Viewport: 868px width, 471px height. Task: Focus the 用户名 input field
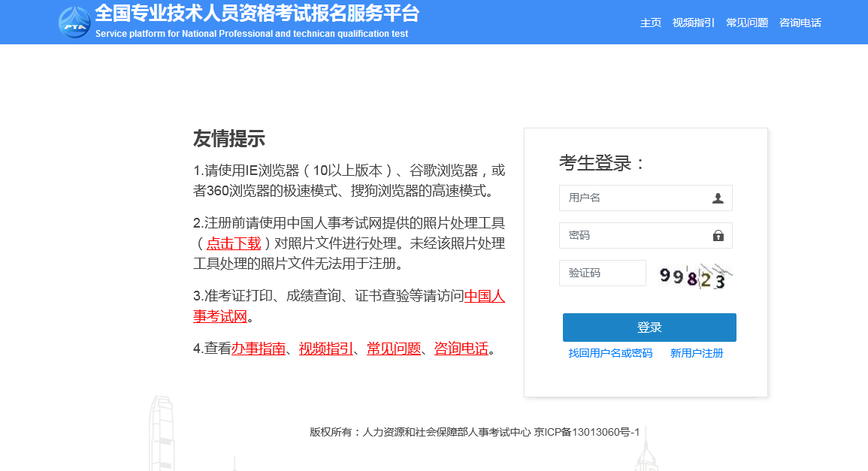coord(635,198)
